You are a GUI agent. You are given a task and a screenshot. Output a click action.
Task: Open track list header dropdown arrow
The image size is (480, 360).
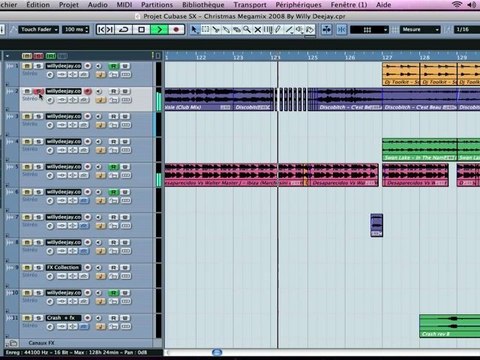click(7, 56)
